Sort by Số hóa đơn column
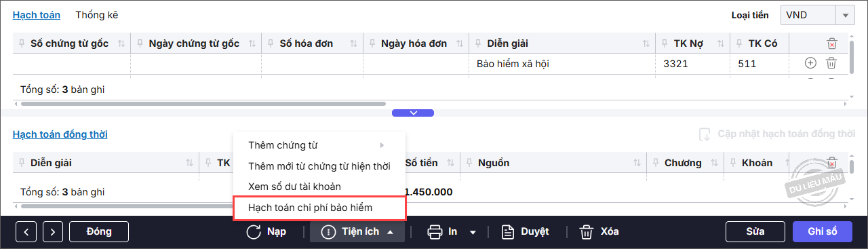 point(353,43)
